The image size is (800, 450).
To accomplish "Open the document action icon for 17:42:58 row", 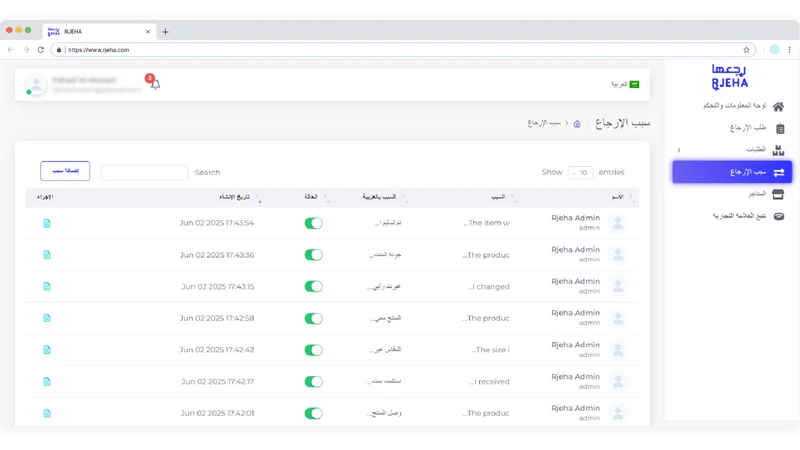I will click(47, 318).
